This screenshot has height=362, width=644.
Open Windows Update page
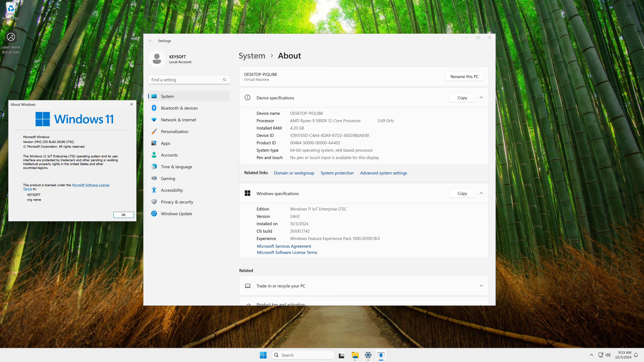tap(176, 214)
